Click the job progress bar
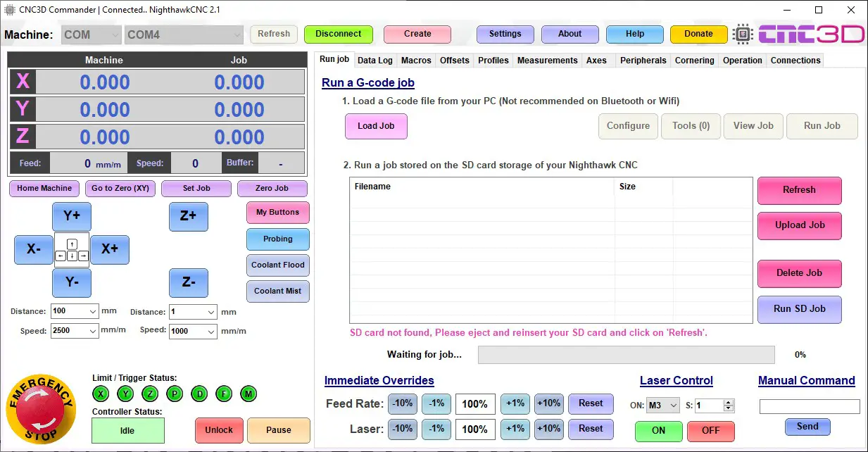This screenshot has height=452, width=868. pos(626,355)
